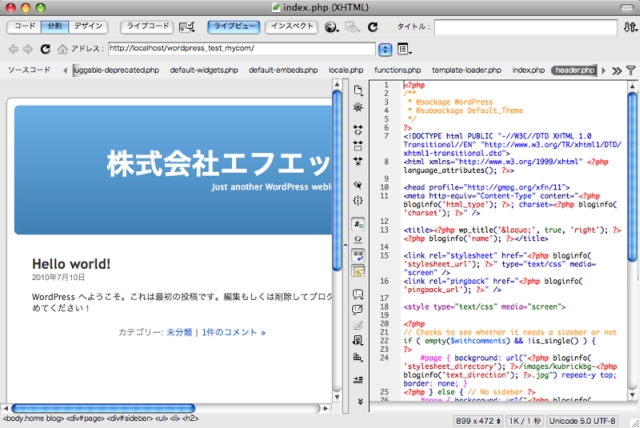The width and height of the screenshot is (640, 428).
Task: Go forward in live view browser
Action: [x=28, y=49]
